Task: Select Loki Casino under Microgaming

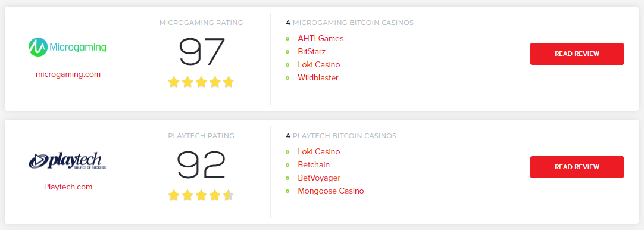Action: [x=319, y=65]
